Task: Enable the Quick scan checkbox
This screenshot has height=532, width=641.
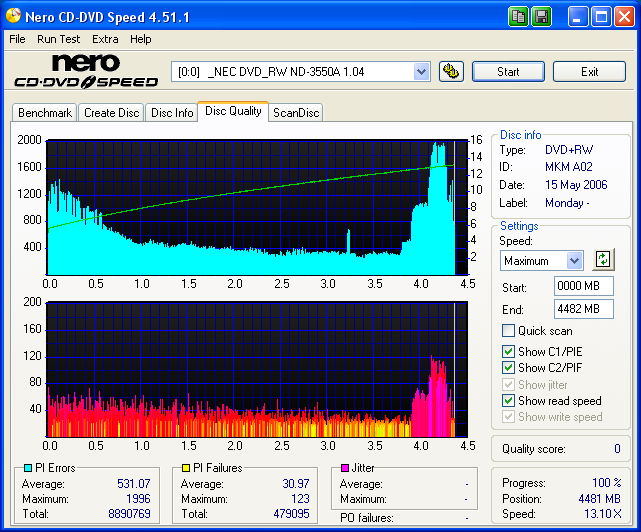Action: [509, 331]
